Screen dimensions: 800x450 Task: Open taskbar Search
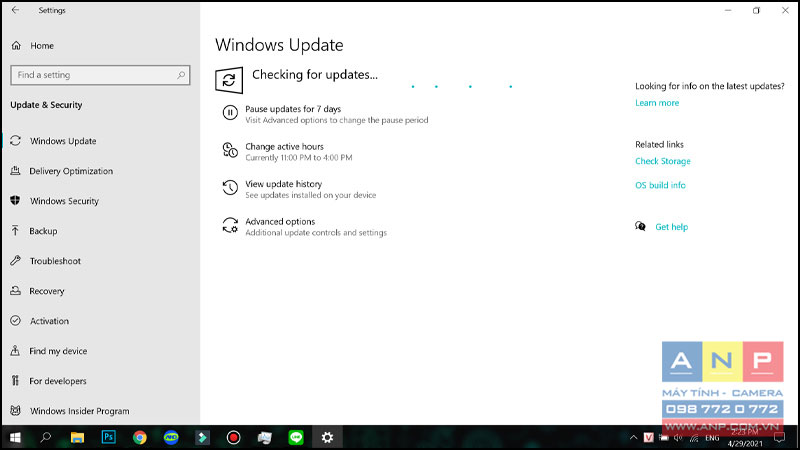46,437
